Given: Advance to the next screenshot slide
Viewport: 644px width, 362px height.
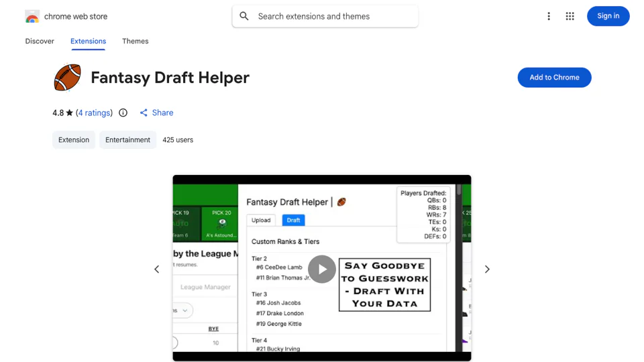Looking at the screenshot, I should 487,269.
